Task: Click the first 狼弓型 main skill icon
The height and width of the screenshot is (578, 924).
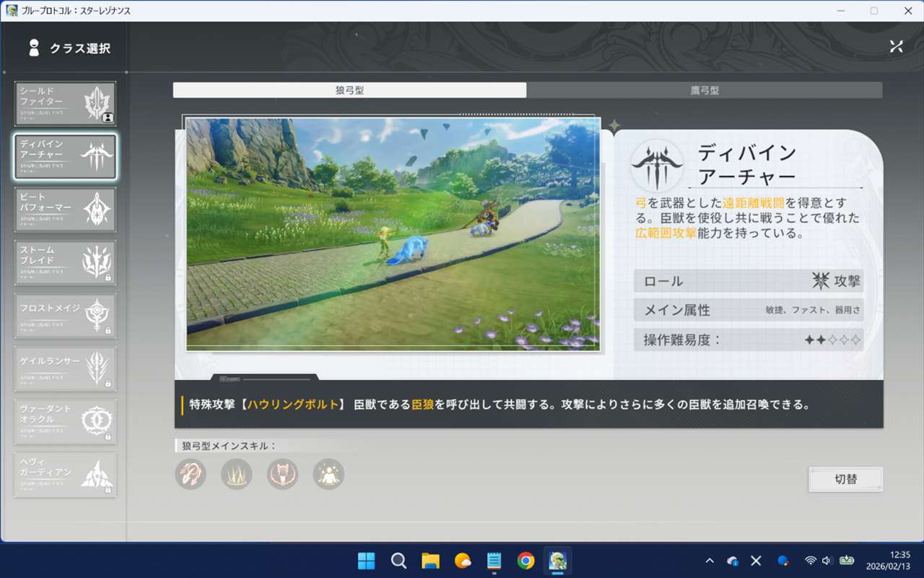Action: pos(191,475)
